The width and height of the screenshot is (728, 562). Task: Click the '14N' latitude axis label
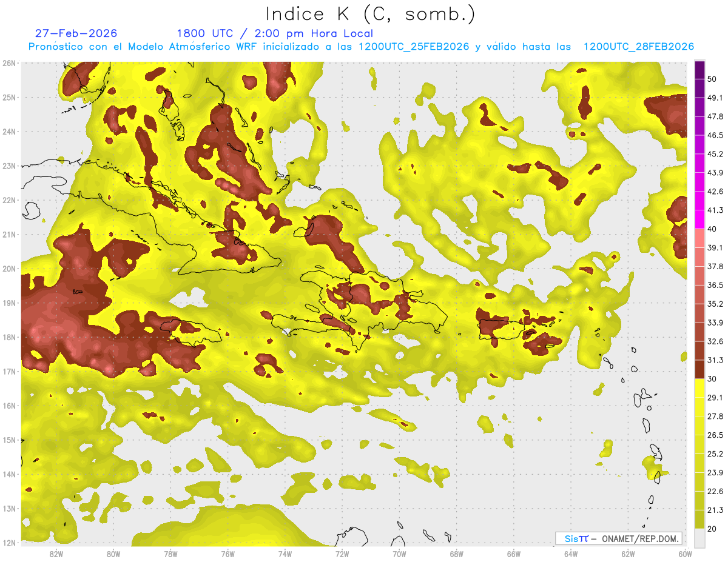9,474
